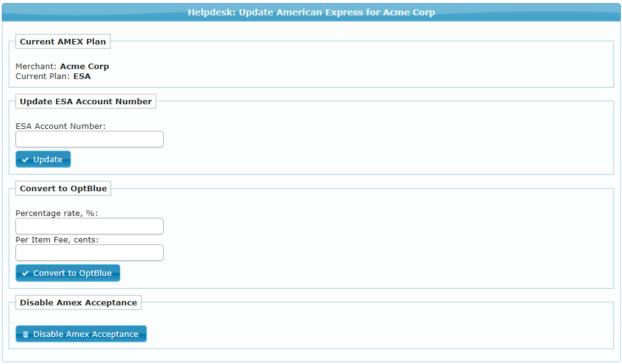Screen dimensions: 622x364
Task: Click the checkmark icon on Convert to OptBlue
Action: (x=25, y=273)
